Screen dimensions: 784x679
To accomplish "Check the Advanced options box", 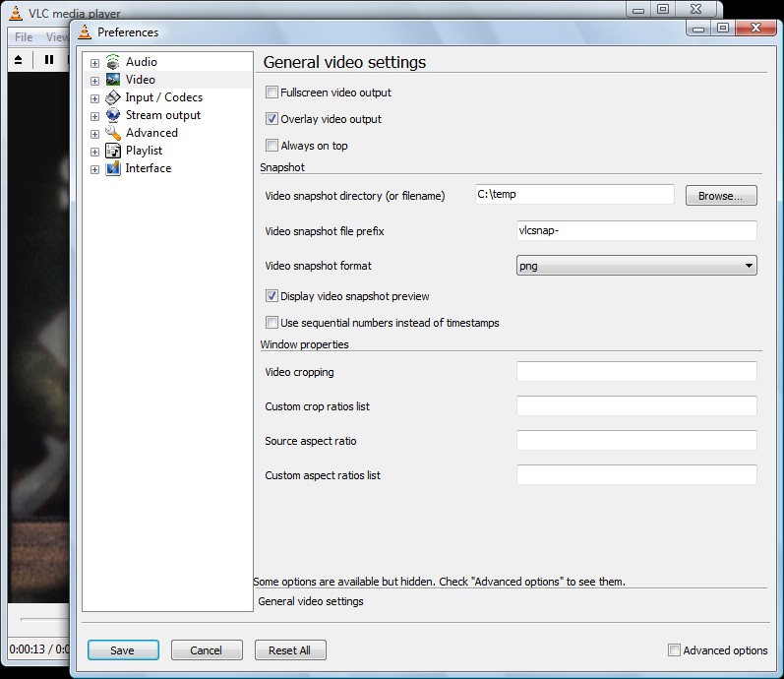I will [x=674, y=650].
